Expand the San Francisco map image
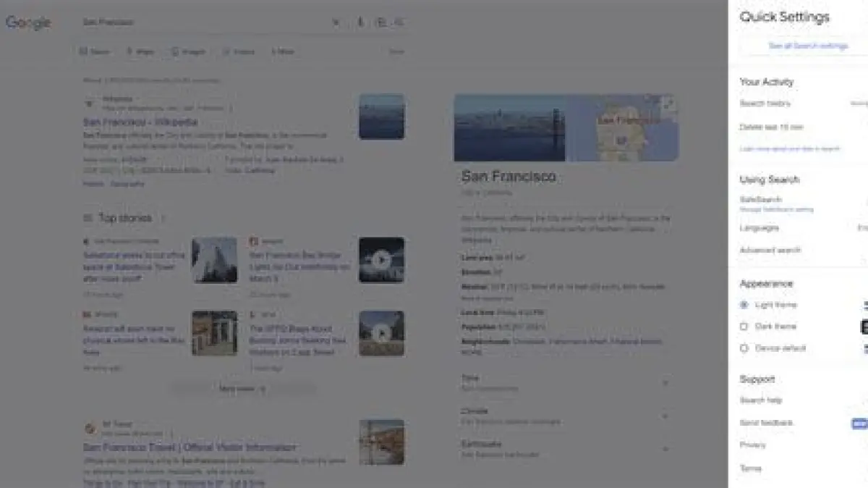The height and width of the screenshot is (488, 868). click(x=669, y=104)
